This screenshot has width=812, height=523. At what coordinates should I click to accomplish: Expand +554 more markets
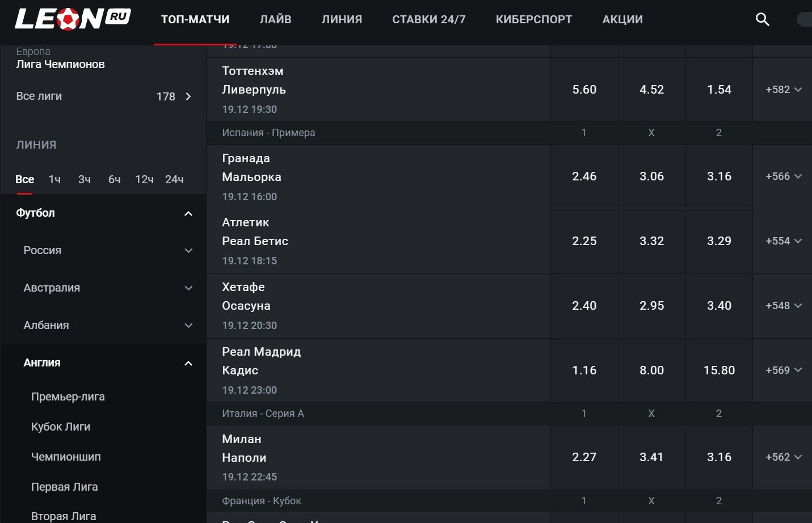click(783, 241)
